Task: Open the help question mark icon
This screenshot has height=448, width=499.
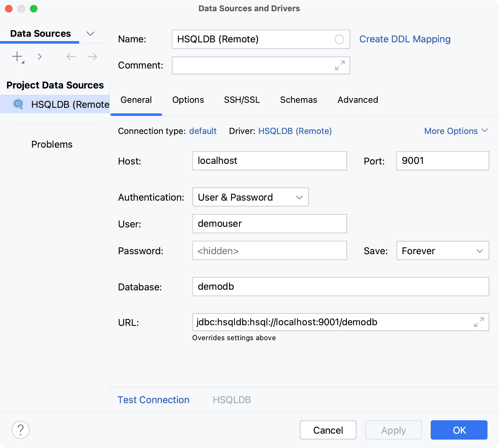Action: [x=21, y=430]
